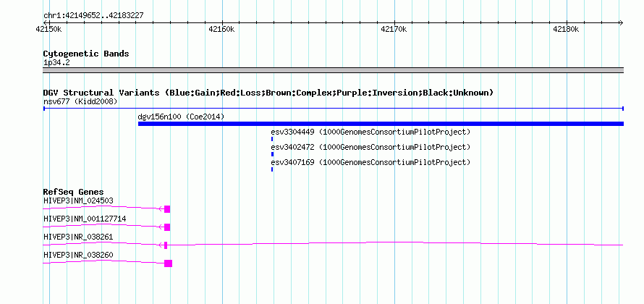
Task: Click the RefSeq Genes track title
Action: coord(74,192)
